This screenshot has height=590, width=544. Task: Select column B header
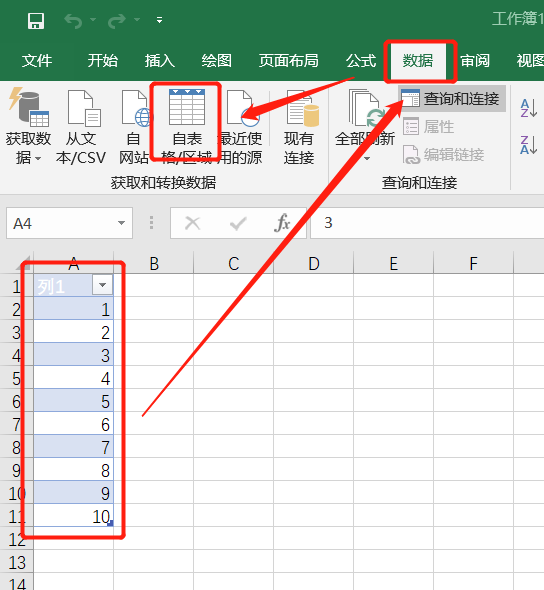point(154,264)
